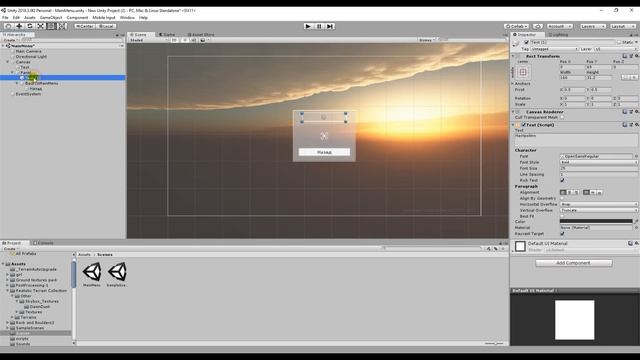Select the Scale tool
The width and height of the screenshot is (640, 360).
point(40,26)
